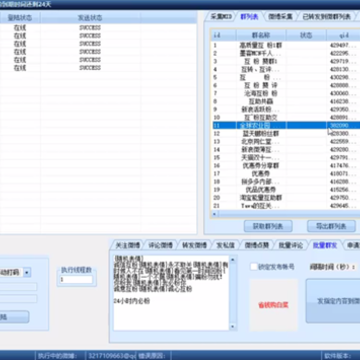360x360 pixels.
Task: Open the 微博采集 tab
Action: [280, 17]
